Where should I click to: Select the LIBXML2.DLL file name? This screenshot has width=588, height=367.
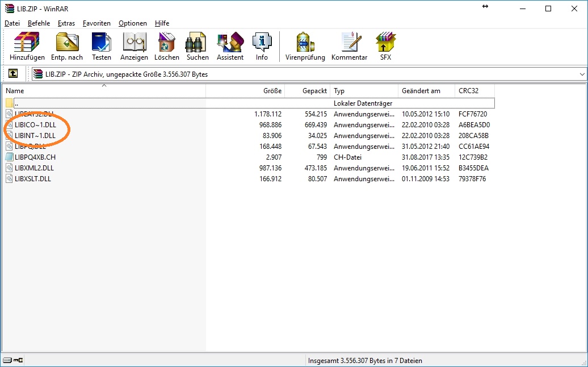pos(34,168)
